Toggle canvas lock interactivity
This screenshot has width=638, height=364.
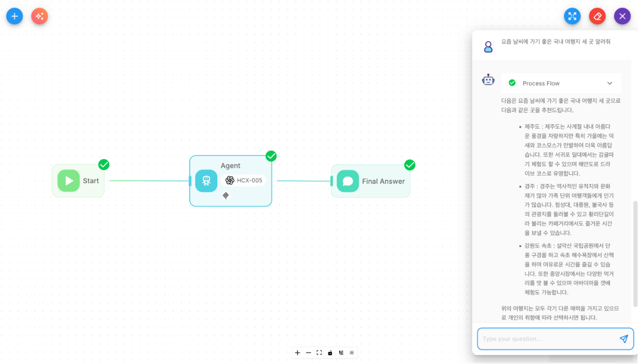click(x=330, y=352)
